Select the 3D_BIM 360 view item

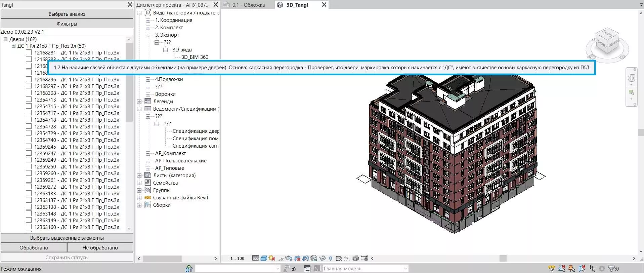(x=195, y=57)
